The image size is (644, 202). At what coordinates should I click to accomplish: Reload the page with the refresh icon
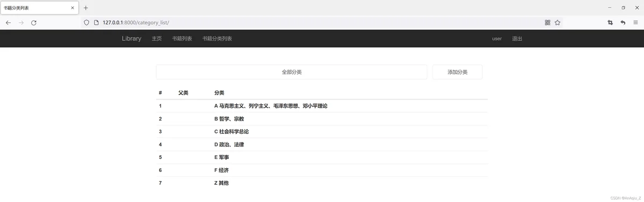[x=34, y=23]
